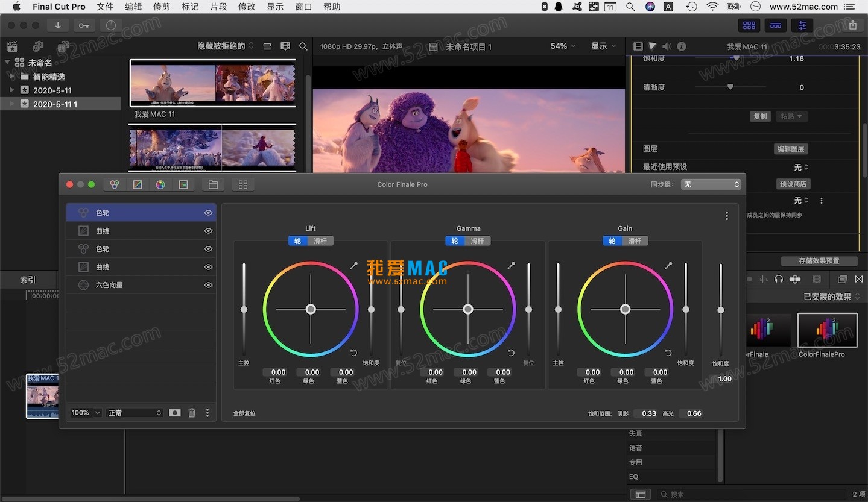Click the import media arrow button
868x502 pixels.
coord(58,25)
